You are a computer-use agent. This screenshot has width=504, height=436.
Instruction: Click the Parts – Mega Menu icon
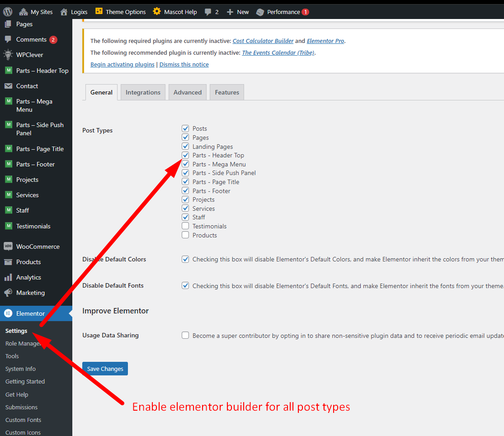[x=9, y=101]
